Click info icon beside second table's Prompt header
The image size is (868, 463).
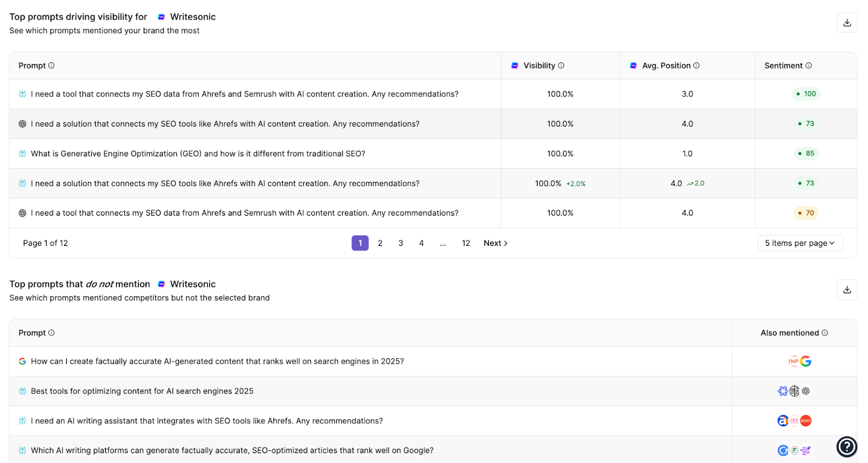coord(52,333)
